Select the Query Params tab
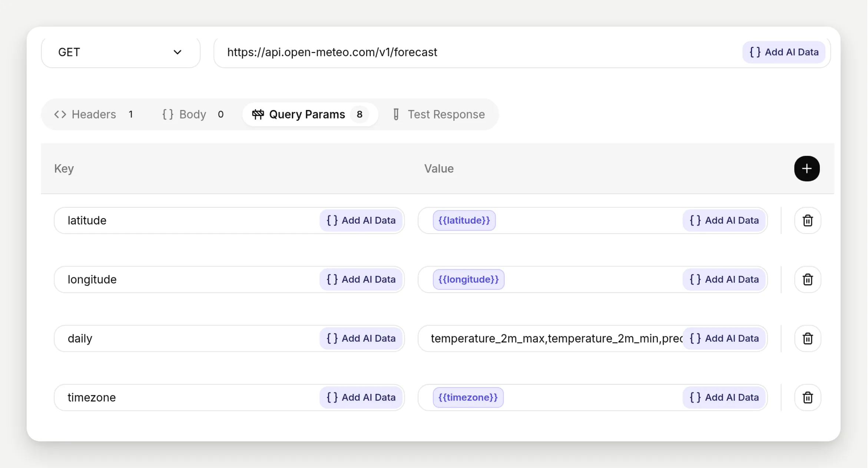This screenshot has width=868, height=468. point(310,114)
